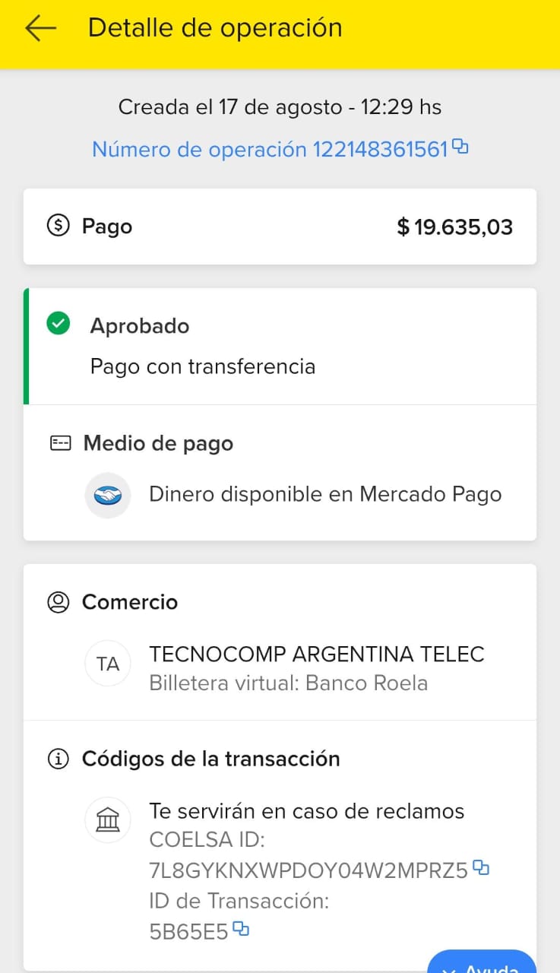Tap the Pago con transferencia status text
This screenshot has height=973, width=560.
(x=202, y=366)
